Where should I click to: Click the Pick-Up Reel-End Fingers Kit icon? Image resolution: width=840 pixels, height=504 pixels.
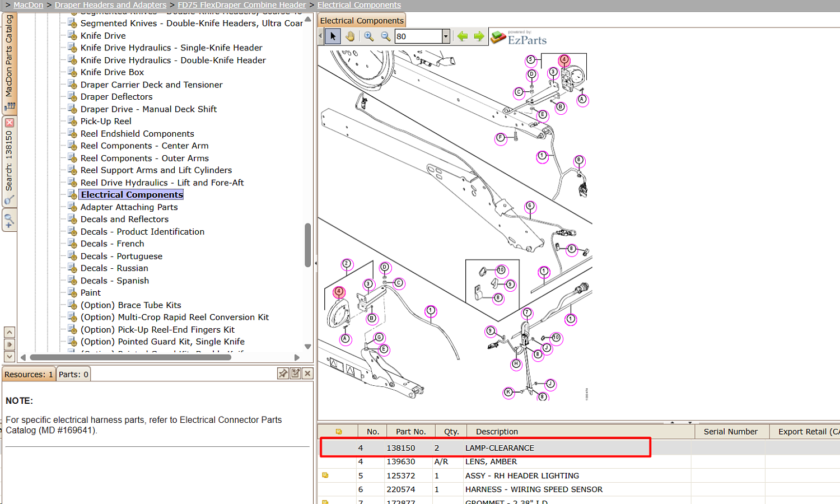[73, 329]
